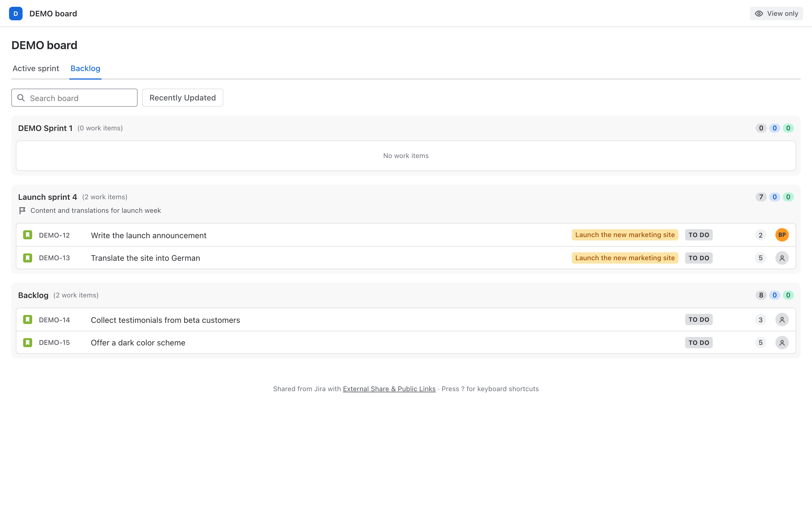
Task: Focus the Search board field
Action: (x=74, y=98)
